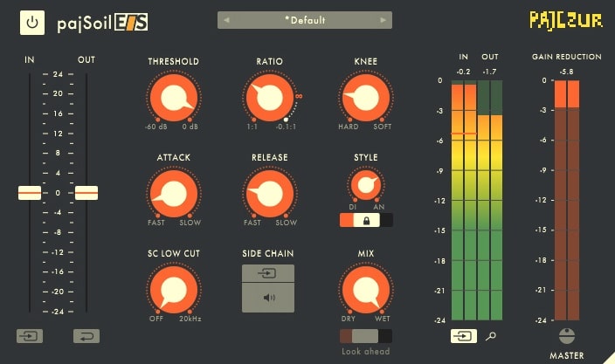Click the side chain listen speaker icon

coord(268,298)
